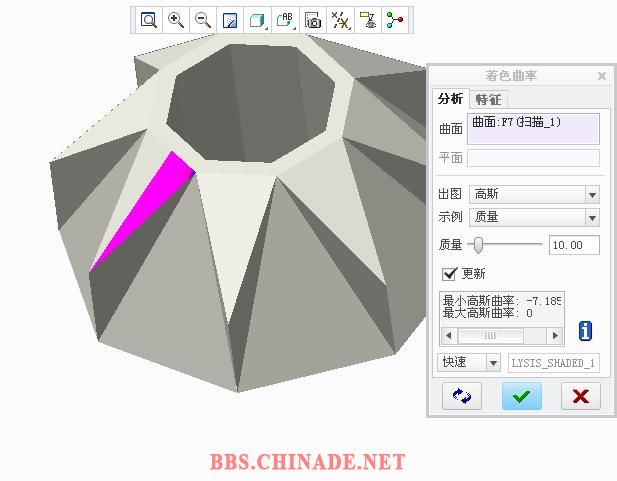Open the view manager camera icon
The image size is (617, 481).
313,20
